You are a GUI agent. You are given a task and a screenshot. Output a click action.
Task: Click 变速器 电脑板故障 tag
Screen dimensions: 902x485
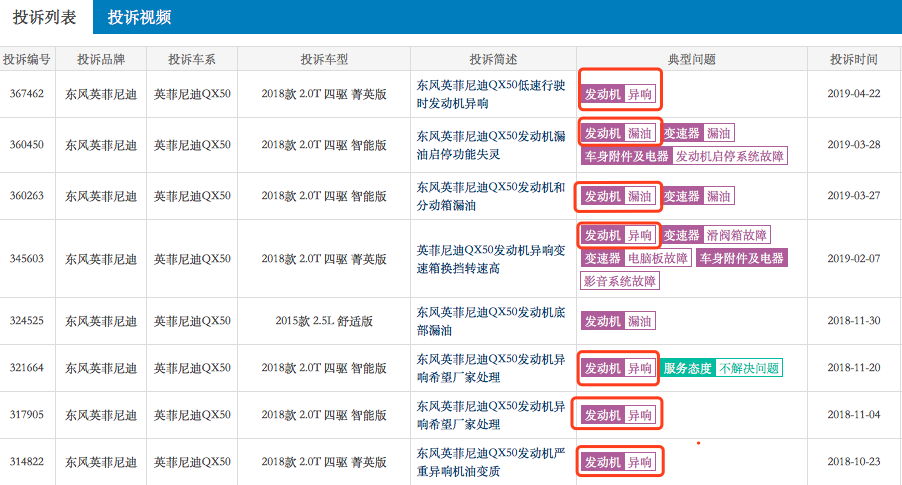pos(636,258)
